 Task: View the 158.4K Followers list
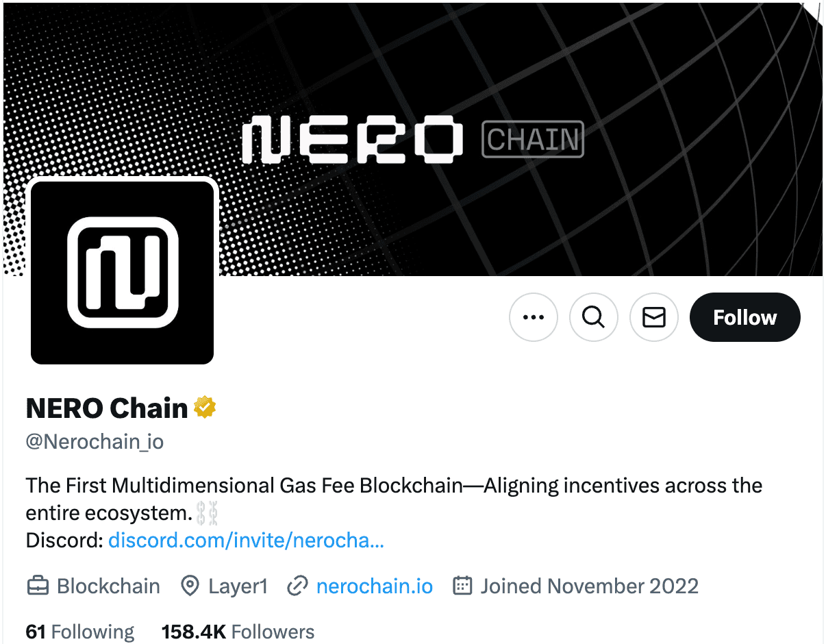point(238,632)
